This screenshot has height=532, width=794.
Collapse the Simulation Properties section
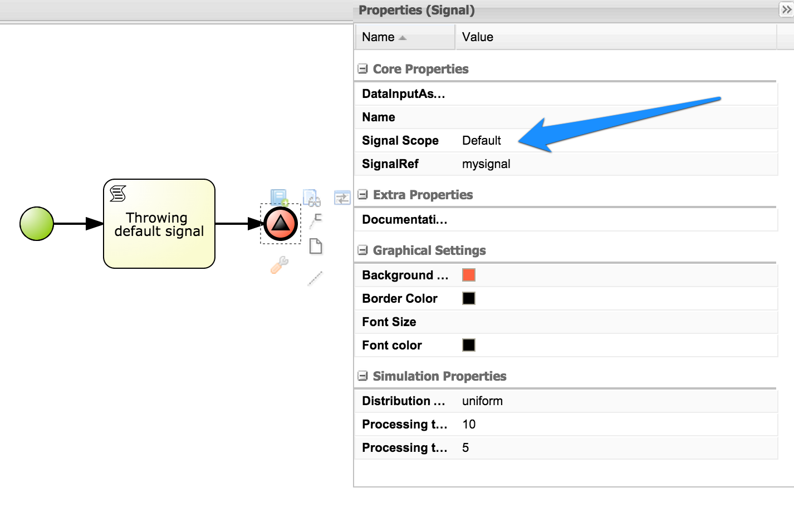click(362, 376)
